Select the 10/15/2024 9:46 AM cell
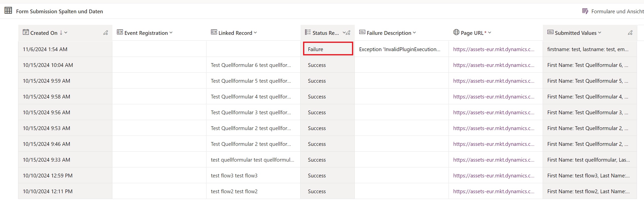Viewport: 644px width, 208px height. [65, 144]
